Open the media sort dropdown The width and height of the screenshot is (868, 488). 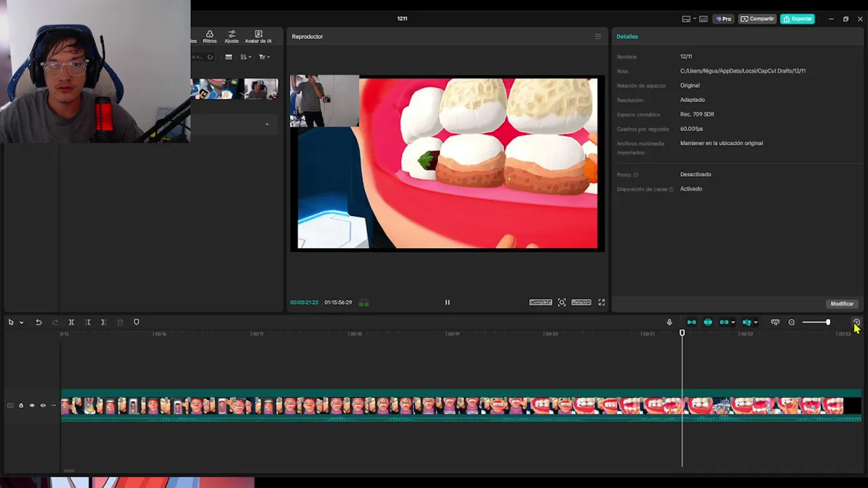(x=245, y=57)
